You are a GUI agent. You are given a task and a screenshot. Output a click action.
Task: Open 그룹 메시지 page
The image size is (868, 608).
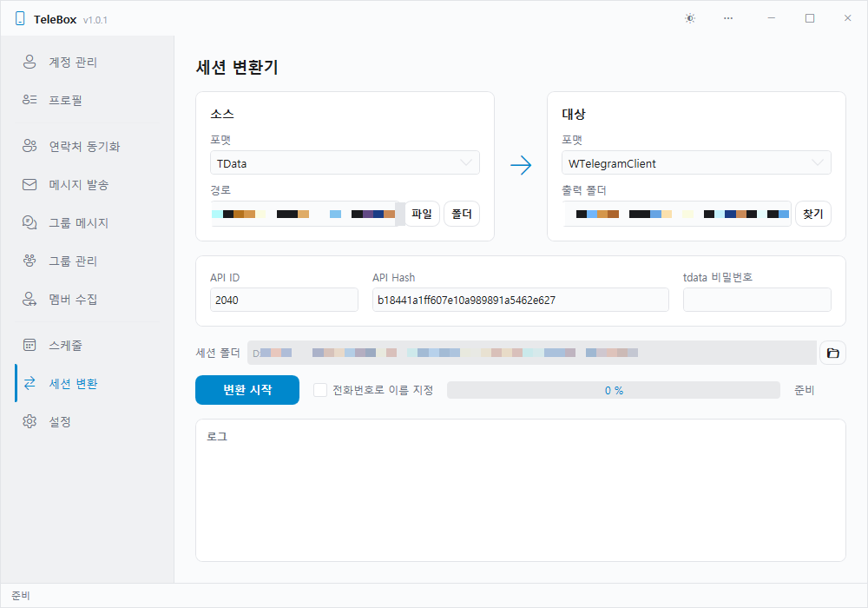88,222
